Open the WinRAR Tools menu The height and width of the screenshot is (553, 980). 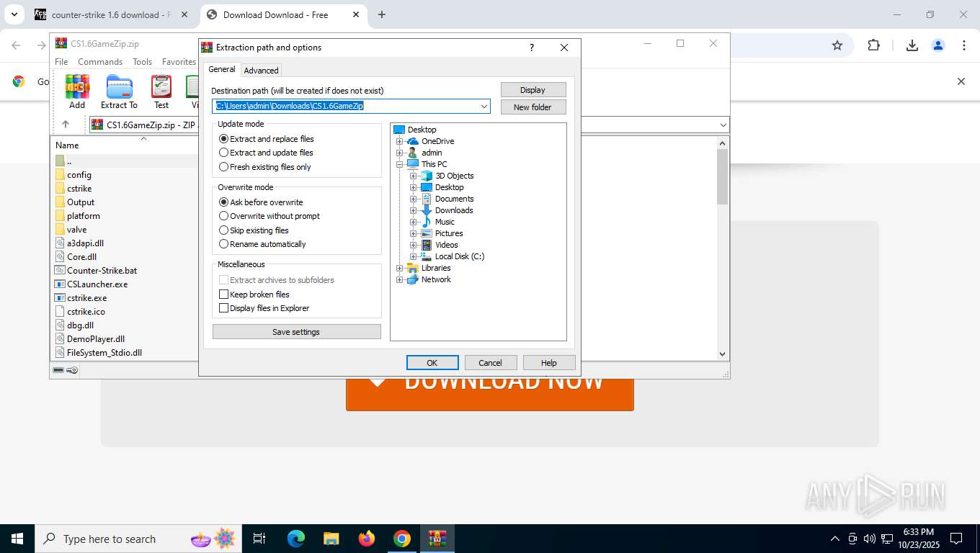tap(142, 62)
